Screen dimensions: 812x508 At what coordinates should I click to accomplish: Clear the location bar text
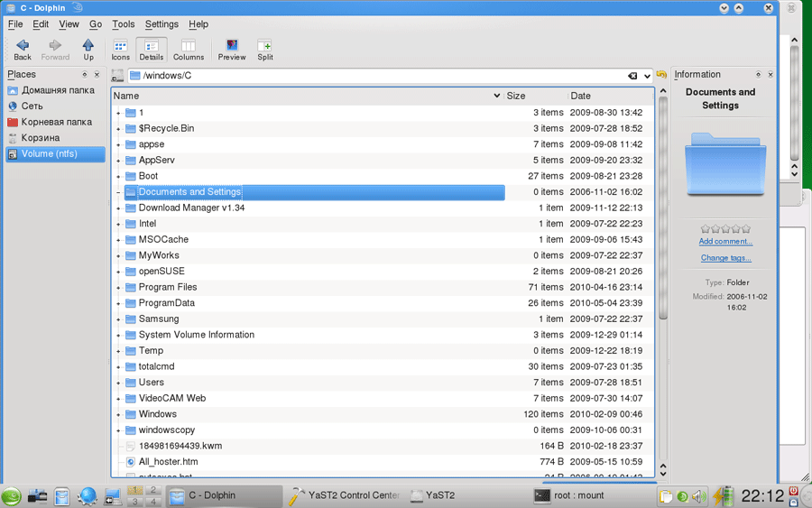[x=632, y=76]
